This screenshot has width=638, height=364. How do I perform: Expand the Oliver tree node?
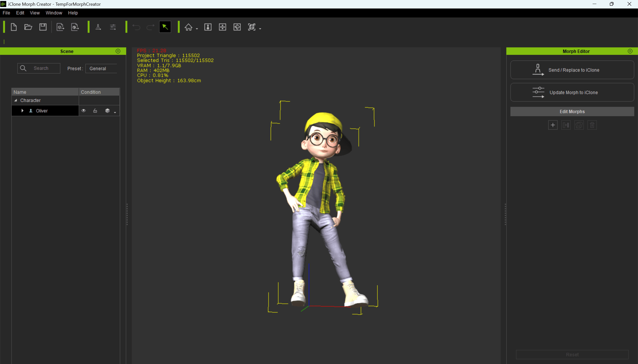click(22, 110)
